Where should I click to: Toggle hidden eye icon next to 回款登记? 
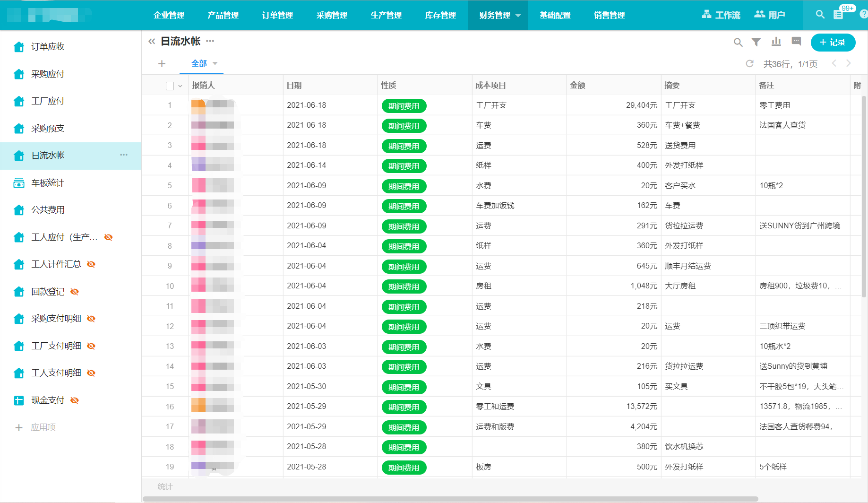click(75, 292)
